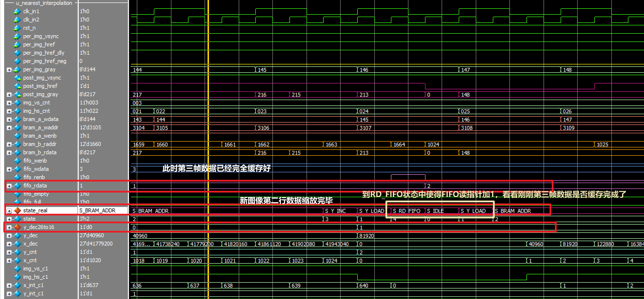Click the y_dec26to16 orange diamond icon
Screen dimensions: 644x299
[x=18, y=227]
